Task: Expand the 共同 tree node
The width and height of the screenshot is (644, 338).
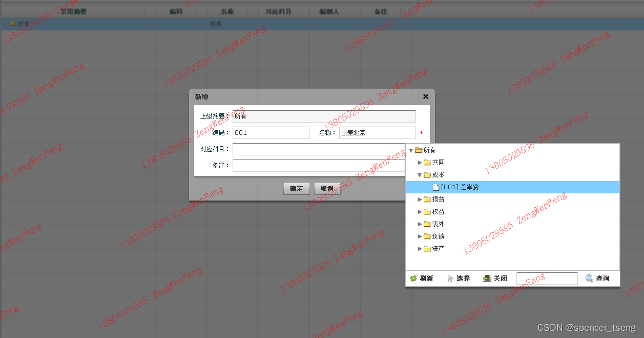Action: point(420,163)
